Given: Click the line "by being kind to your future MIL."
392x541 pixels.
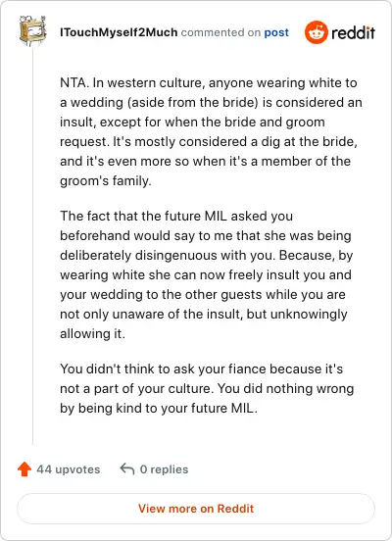Looking at the screenshot, I should point(159,408).
